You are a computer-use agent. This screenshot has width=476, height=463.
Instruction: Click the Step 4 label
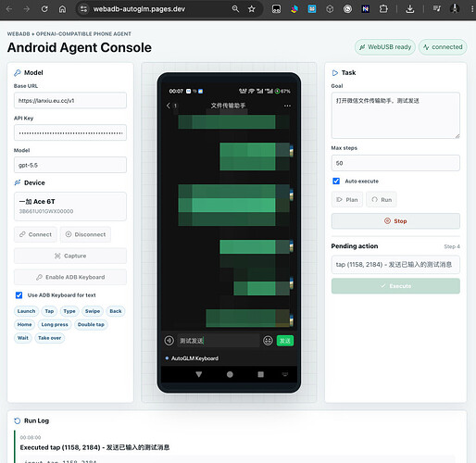coord(452,246)
